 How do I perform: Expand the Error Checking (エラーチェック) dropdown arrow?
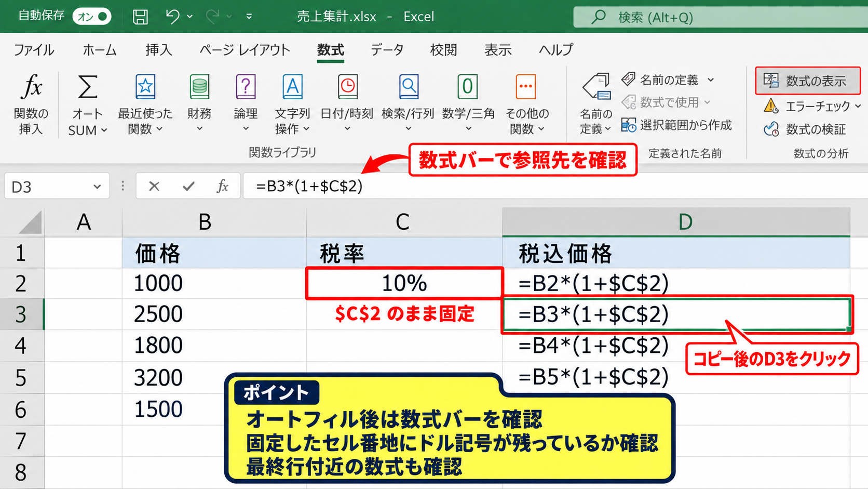point(858,106)
